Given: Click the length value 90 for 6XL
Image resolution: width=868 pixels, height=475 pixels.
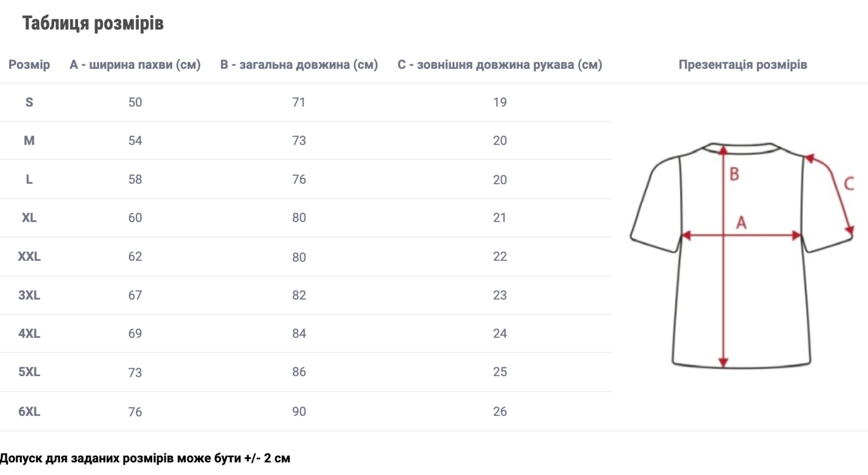Looking at the screenshot, I should pyautogui.click(x=299, y=411).
